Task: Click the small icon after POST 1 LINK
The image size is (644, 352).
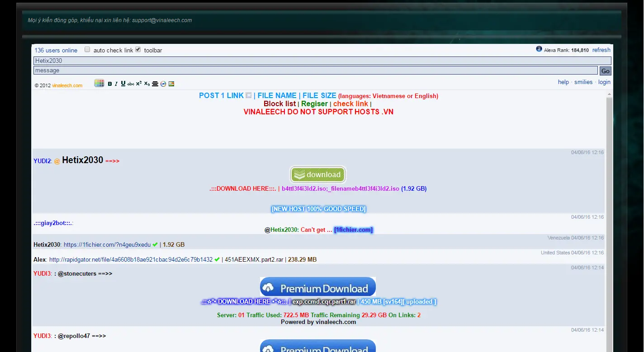Action: pos(248,95)
